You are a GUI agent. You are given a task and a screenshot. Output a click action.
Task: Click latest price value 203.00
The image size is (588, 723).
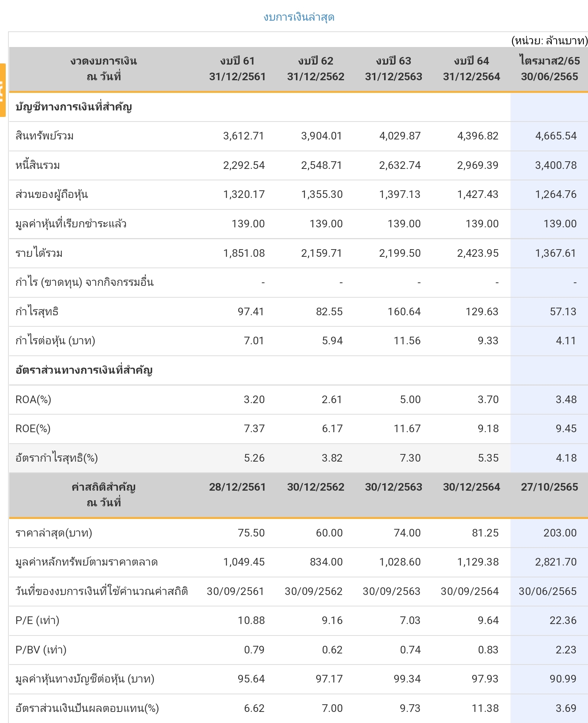[x=560, y=533]
